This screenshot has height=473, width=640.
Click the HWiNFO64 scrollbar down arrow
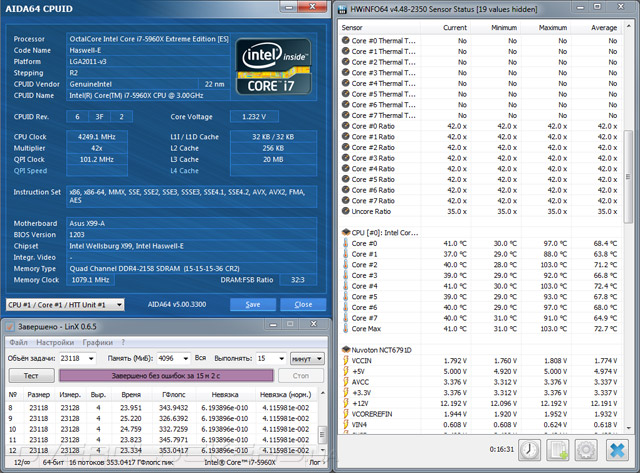pos(628,428)
